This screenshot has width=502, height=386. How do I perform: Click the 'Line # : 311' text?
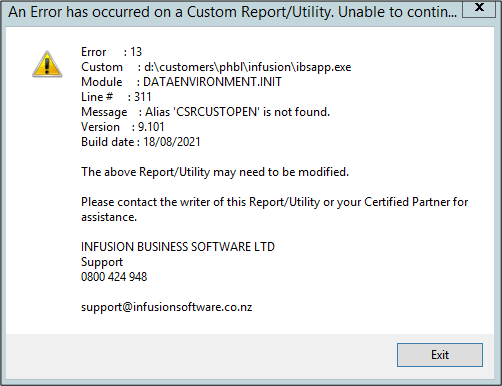pos(116,97)
